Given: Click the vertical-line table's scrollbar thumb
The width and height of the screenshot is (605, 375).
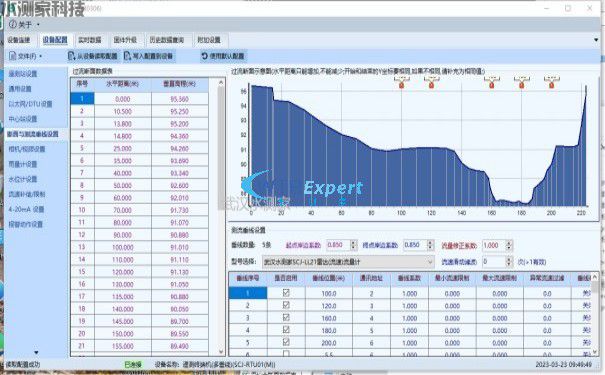Looking at the screenshot, I should coord(595,286).
